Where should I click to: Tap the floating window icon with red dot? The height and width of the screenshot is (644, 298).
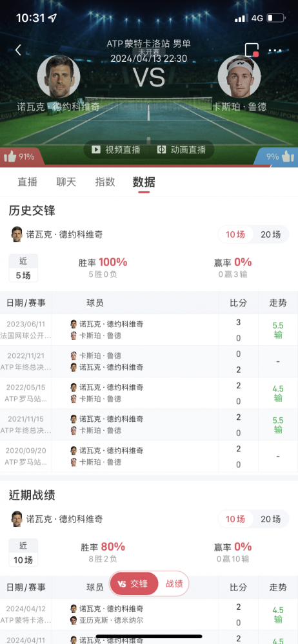click(252, 50)
